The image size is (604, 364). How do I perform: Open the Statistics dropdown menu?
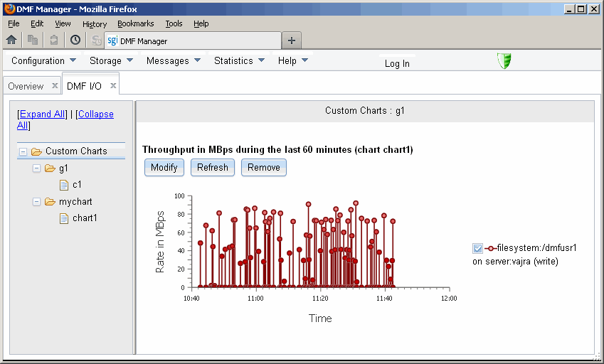coord(239,61)
